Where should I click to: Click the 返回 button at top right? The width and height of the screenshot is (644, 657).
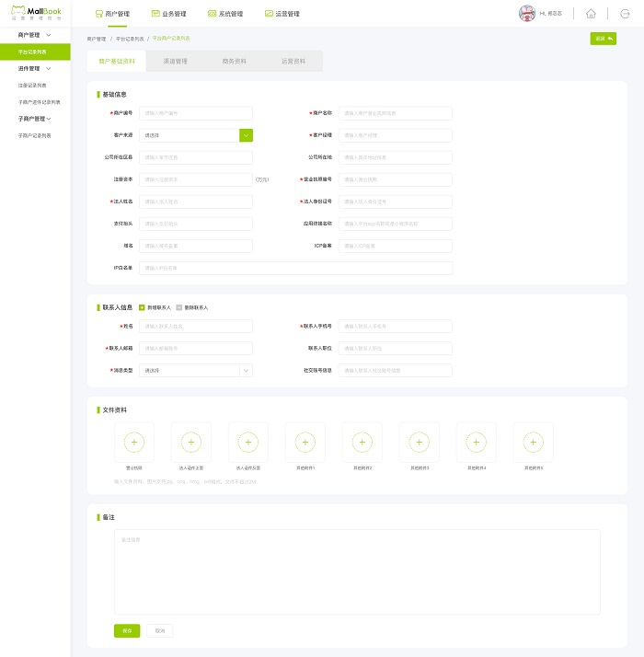[604, 39]
